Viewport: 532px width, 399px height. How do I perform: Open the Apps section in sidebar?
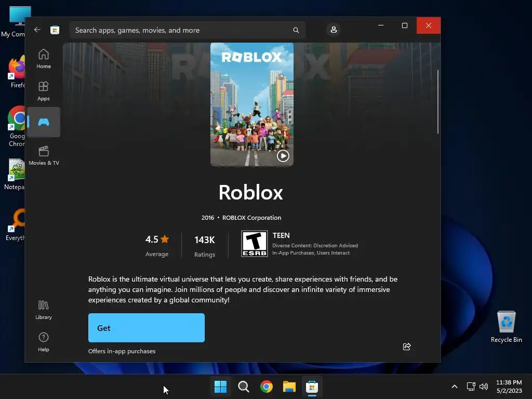(x=44, y=91)
